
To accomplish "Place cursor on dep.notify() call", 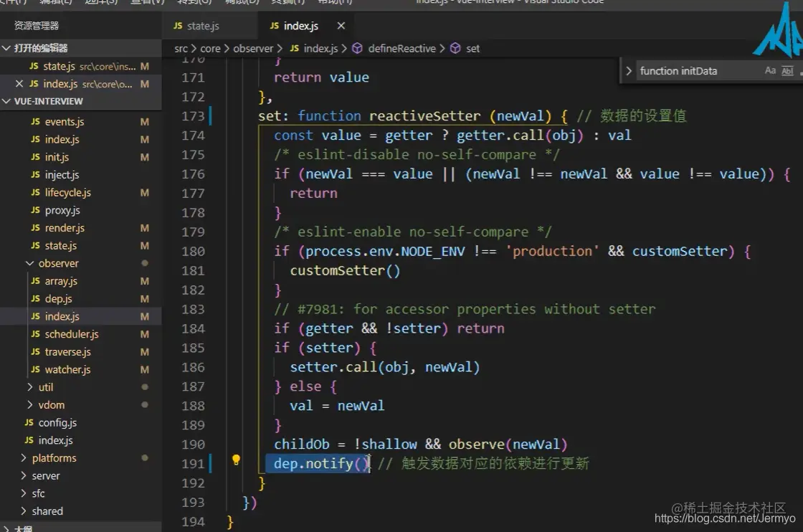I will click(x=321, y=463).
